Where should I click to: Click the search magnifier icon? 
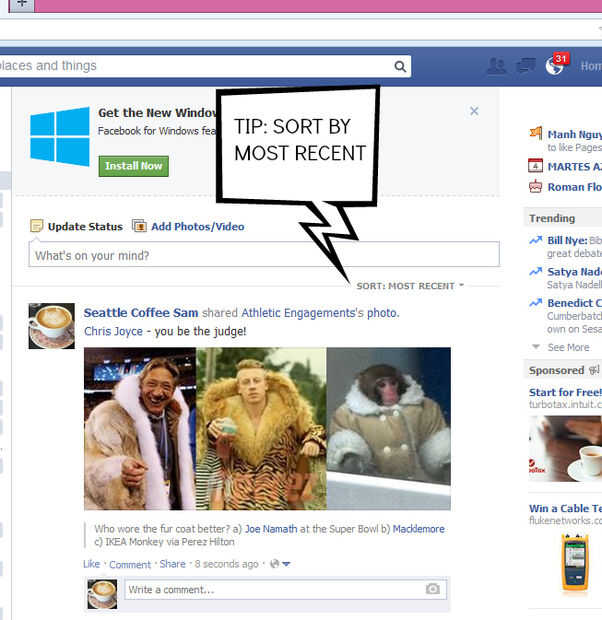[x=400, y=66]
